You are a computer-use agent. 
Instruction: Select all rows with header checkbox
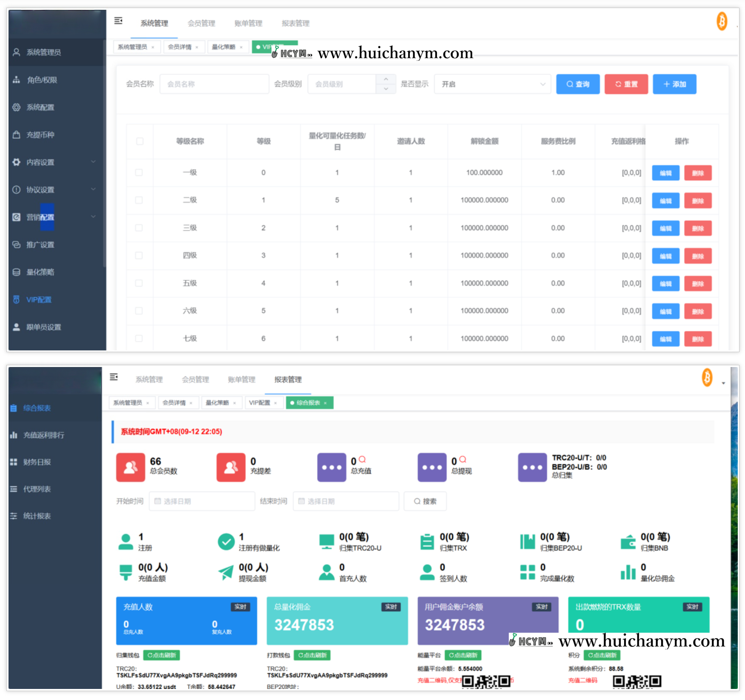point(140,141)
